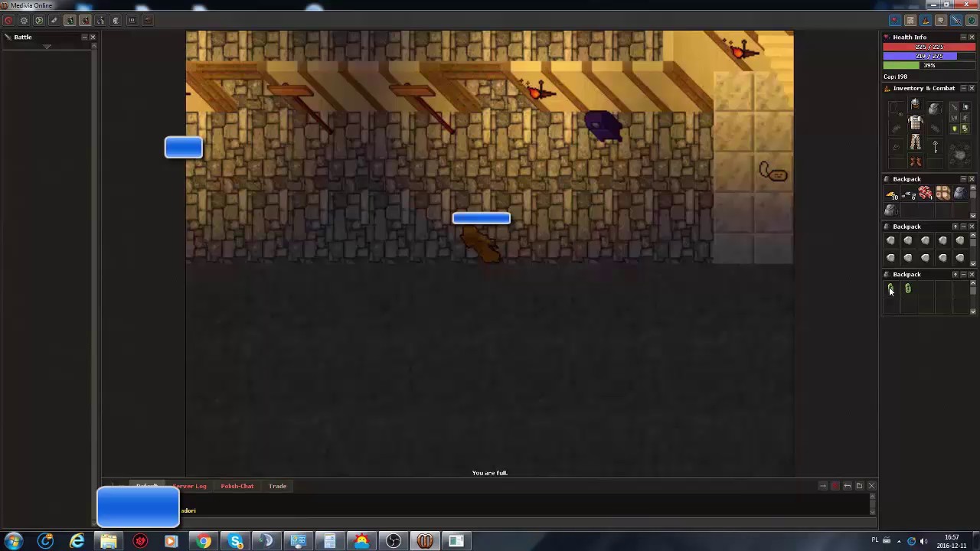Click the volume icon in system tray

[924, 542]
